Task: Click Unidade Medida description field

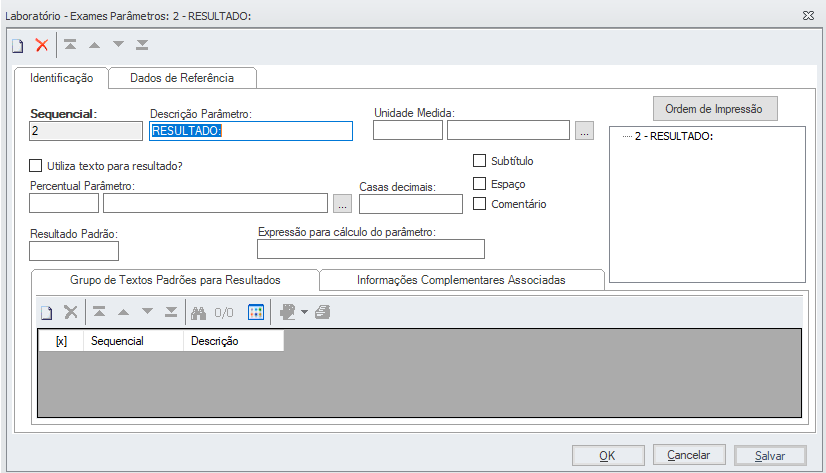Action: (x=508, y=130)
